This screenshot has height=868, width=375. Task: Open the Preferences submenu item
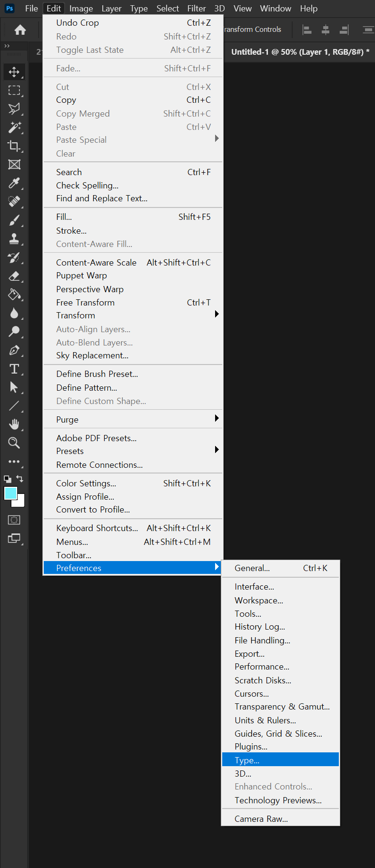(x=133, y=568)
